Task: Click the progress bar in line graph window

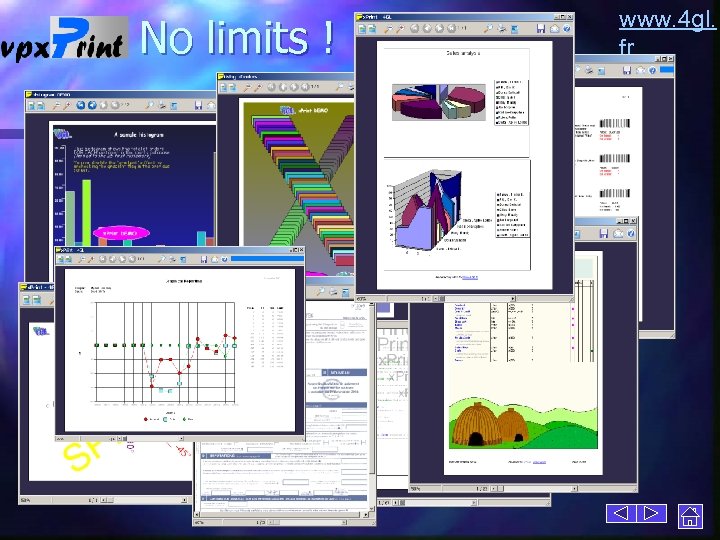Action: pos(267,259)
